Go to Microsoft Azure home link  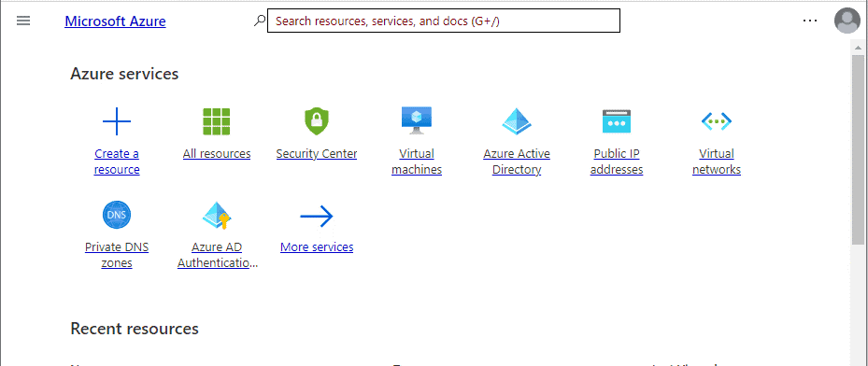click(115, 21)
